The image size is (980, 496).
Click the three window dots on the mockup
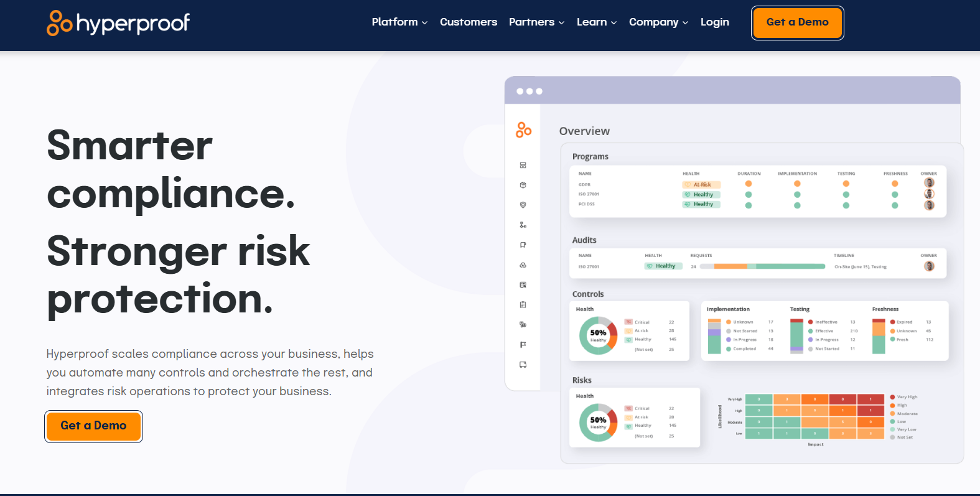coord(530,91)
